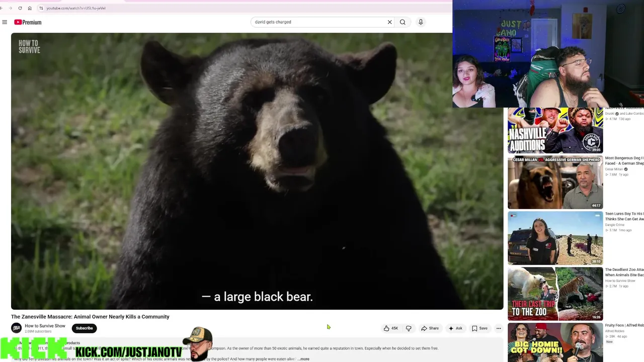Go to YouTube Premium home logo
This screenshot has height=362, width=644.
[28, 22]
